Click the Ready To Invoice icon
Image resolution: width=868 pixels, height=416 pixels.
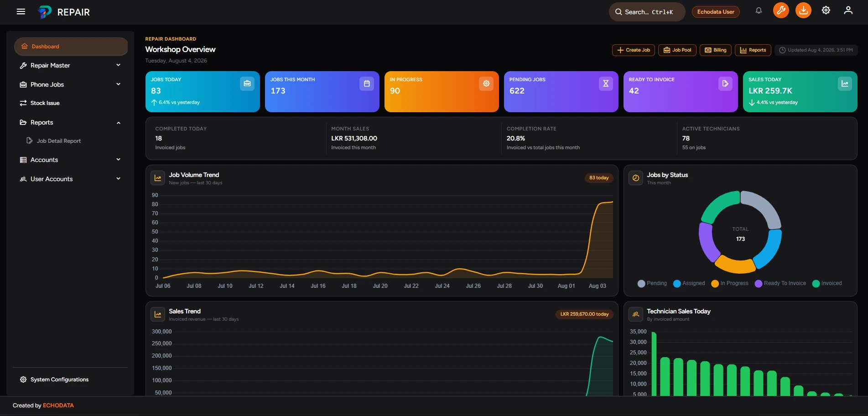pos(725,83)
